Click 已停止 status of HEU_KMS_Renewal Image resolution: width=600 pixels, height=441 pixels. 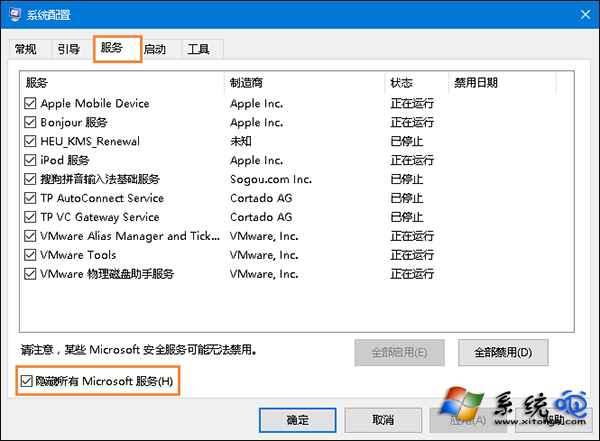pyautogui.click(x=406, y=141)
